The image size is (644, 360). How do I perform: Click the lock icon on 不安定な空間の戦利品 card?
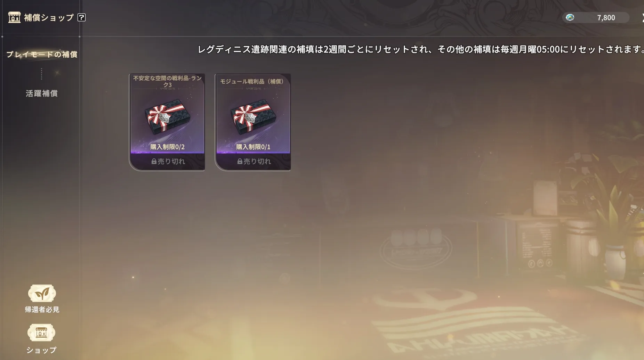pos(154,161)
